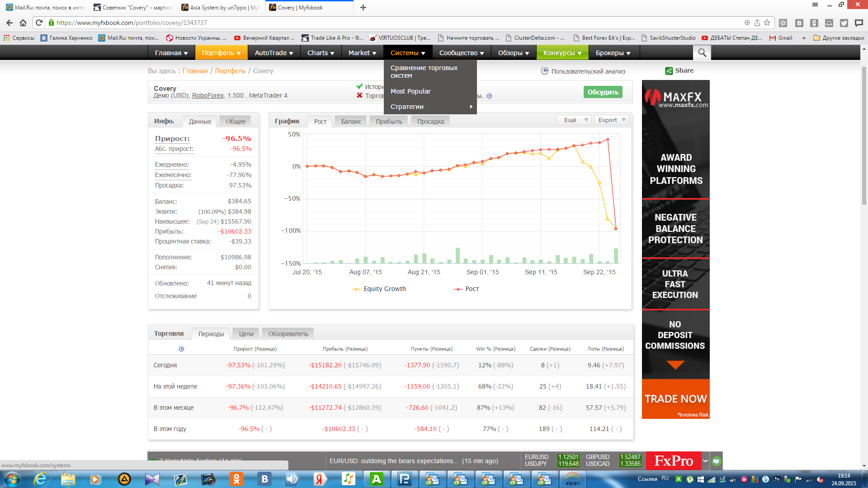The image size is (868, 488).
Task: Open the Yandex icon on the taskbar
Action: pyautogui.click(x=320, y=479)
